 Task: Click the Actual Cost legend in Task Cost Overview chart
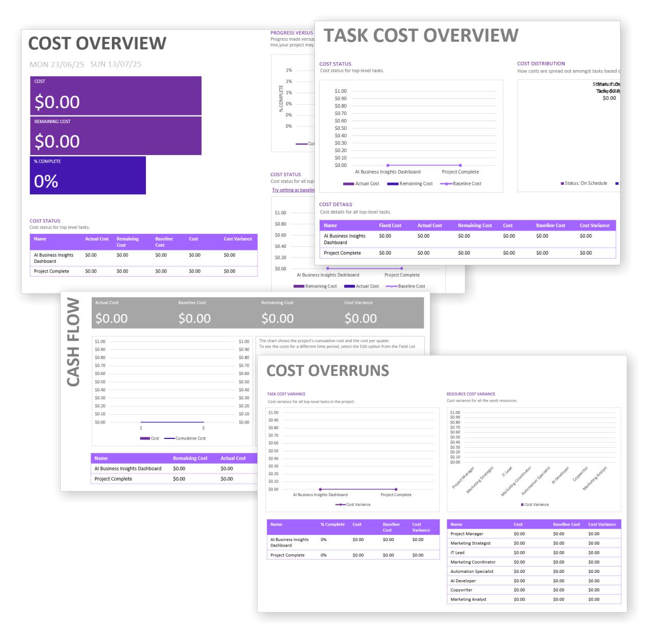[x=361, y=184]
